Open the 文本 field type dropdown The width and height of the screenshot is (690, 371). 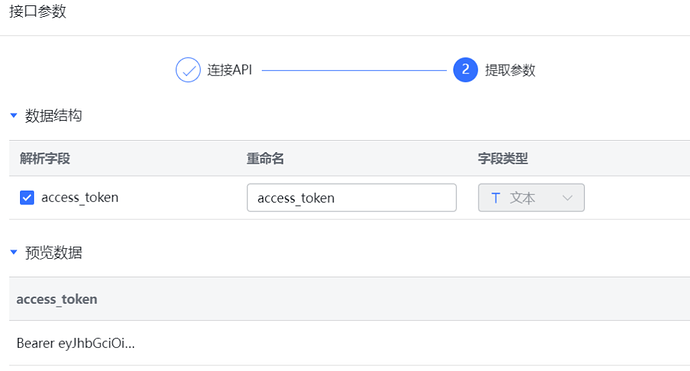531,198
